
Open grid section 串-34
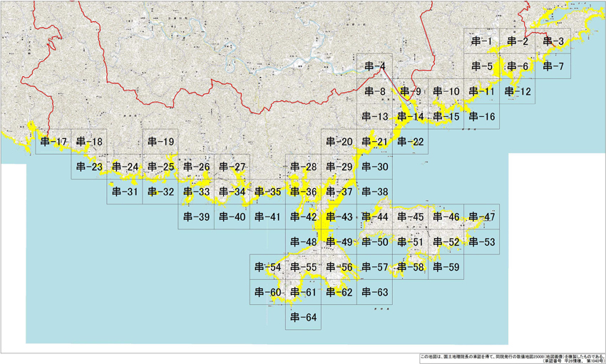coord(232,192)
